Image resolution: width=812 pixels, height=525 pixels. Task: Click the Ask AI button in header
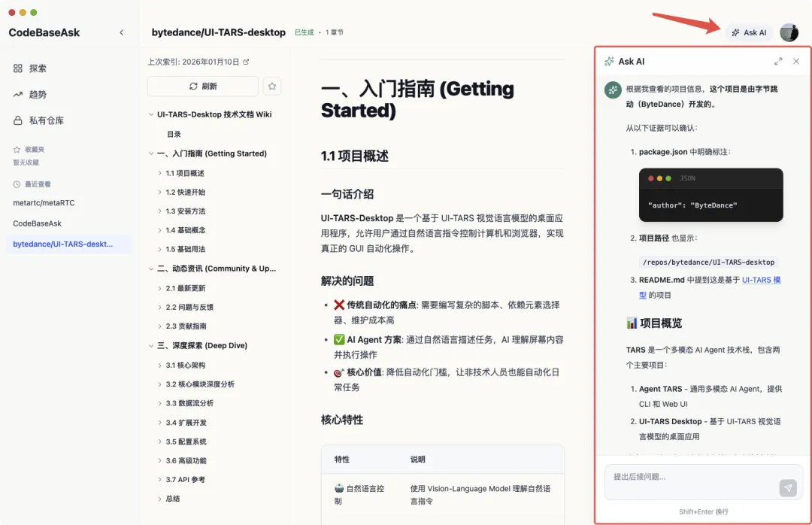(x=749, y=32)
